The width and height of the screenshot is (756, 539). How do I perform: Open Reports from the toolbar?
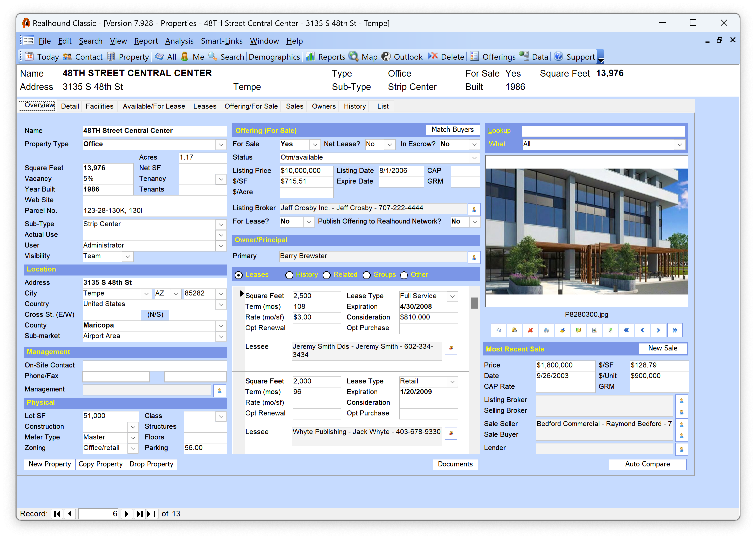(326, 57)
